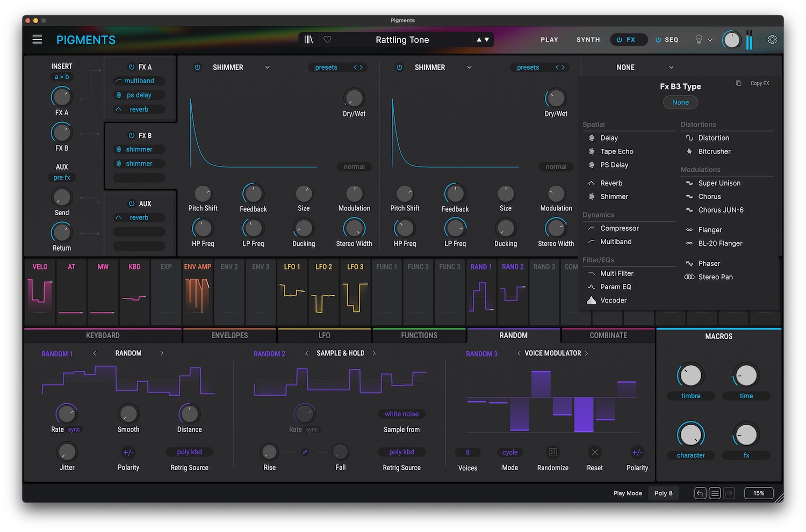Toggle FX power in top bar

619,40
